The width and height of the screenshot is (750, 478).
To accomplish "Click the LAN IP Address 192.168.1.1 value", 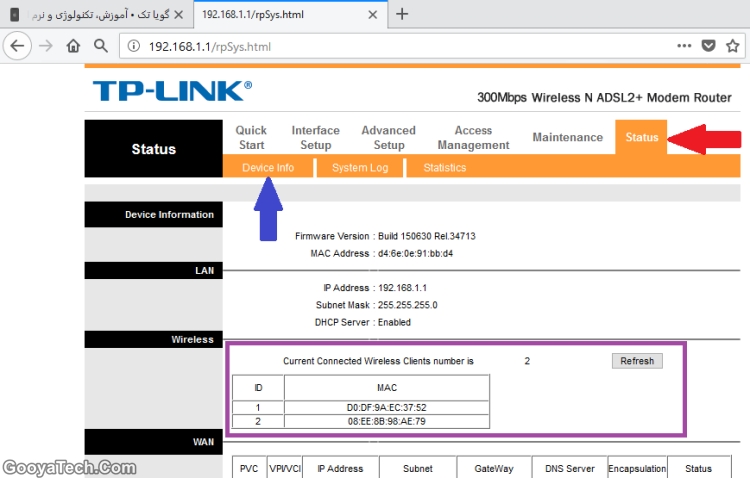I will [x=402, y=288].
